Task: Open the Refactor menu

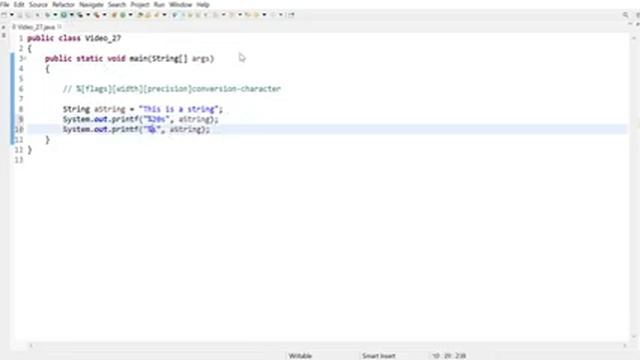Action: point(63,4)
